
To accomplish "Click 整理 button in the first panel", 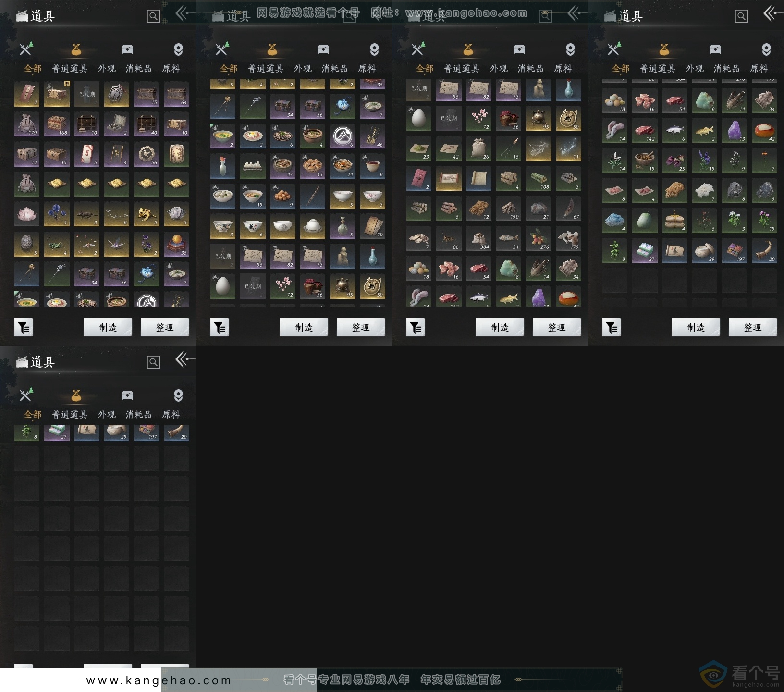I will click(165, 327).
